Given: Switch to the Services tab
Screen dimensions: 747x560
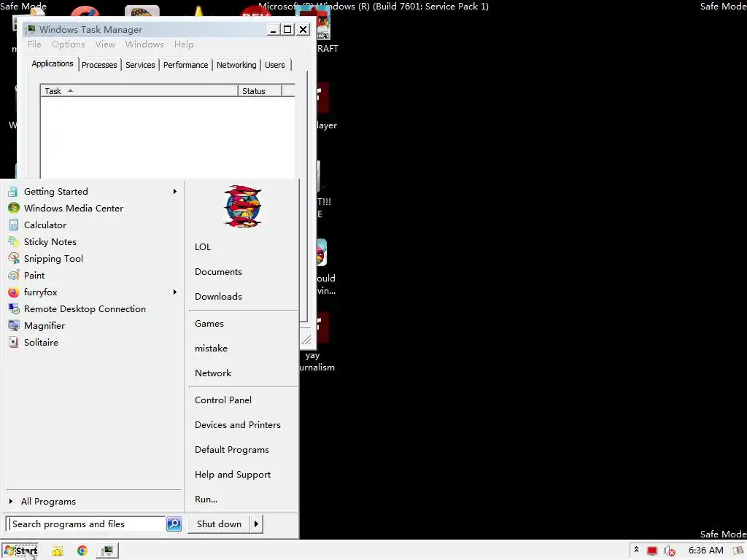Looking at the screenshot, I should (x=140, y=65).
